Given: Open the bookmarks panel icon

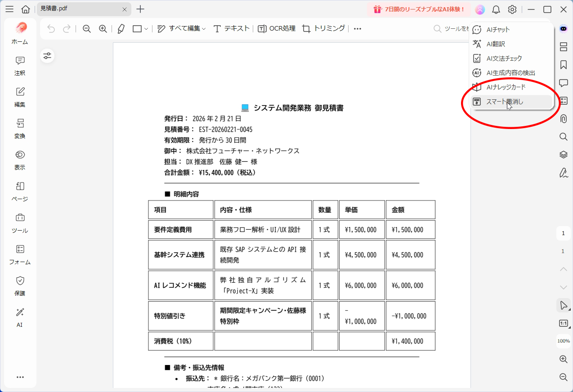Looking at the screenshot, I should point(563,64).
